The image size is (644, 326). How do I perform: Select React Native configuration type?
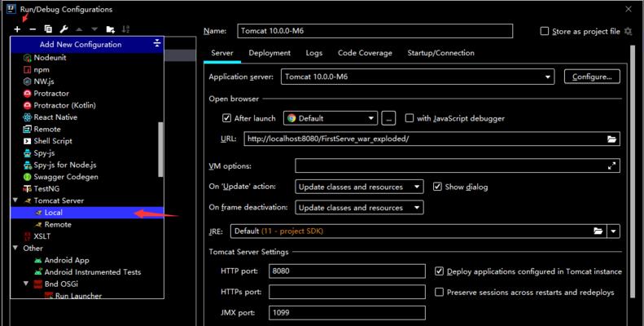[x=87, y=117]
